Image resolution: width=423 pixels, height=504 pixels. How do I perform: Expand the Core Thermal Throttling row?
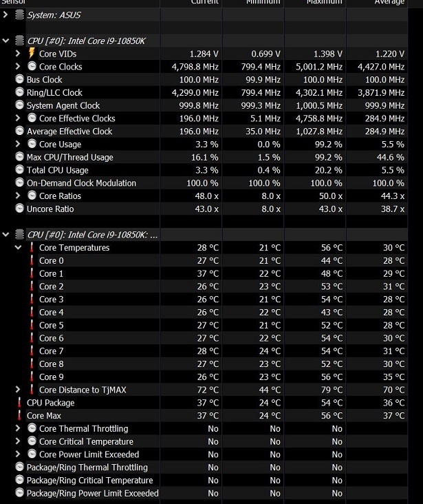point(19,429)
